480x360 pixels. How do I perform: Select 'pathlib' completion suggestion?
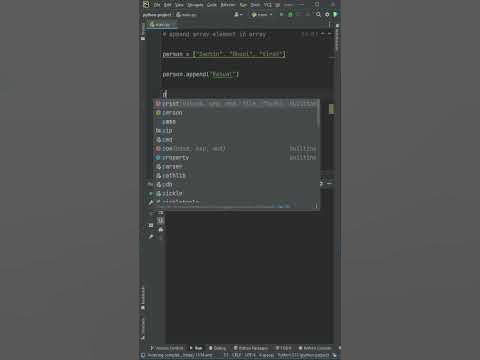pyautogui.click(x=236, y=176)
